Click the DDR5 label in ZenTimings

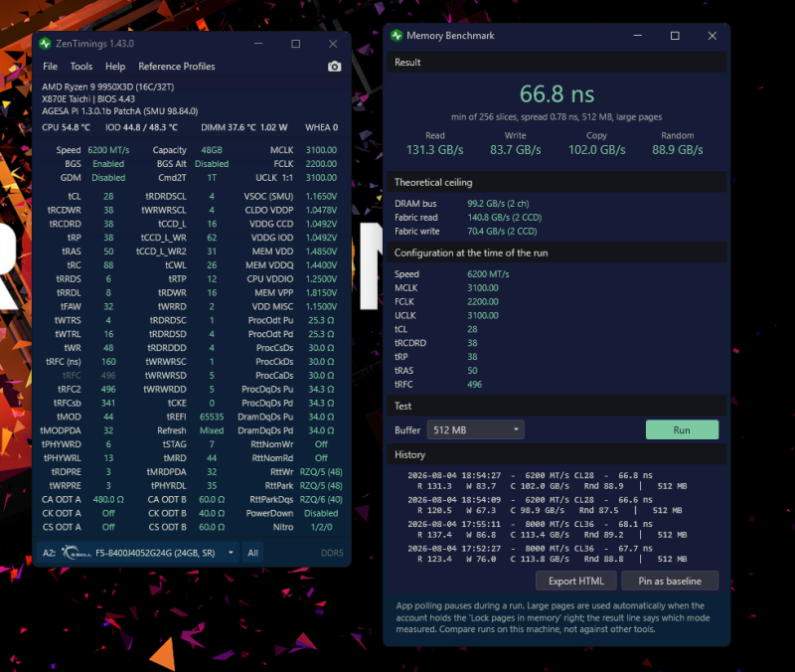(332, 553)
